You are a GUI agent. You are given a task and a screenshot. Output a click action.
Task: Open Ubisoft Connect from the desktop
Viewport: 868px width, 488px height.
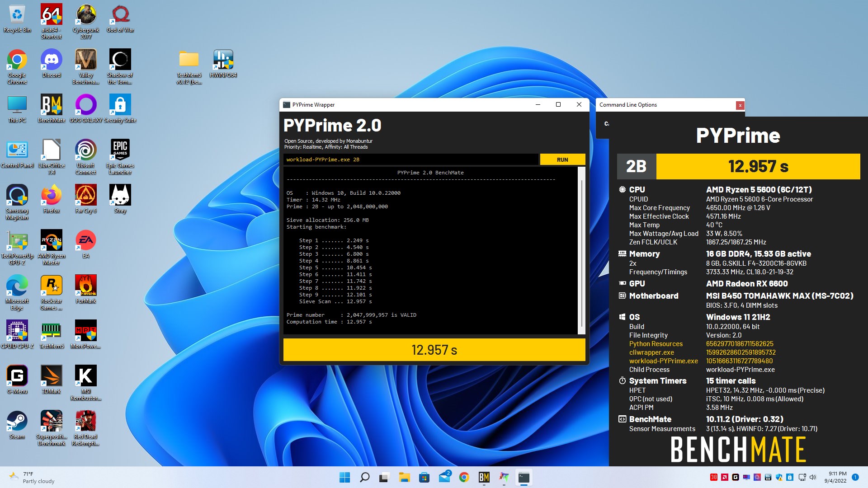click(x=86, y=157)
